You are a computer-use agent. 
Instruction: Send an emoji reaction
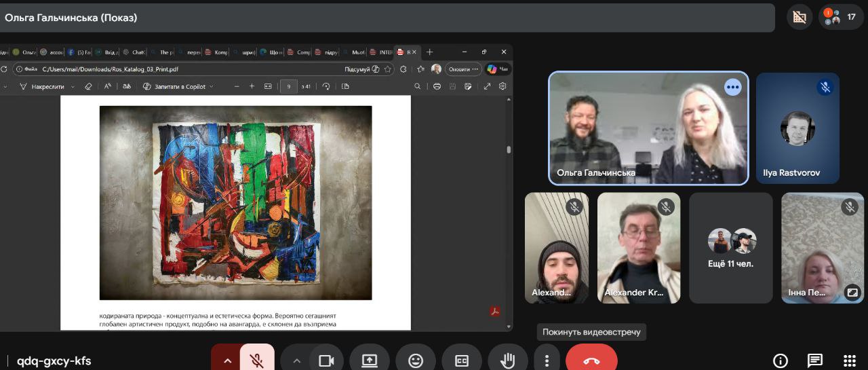pos(416,360)
